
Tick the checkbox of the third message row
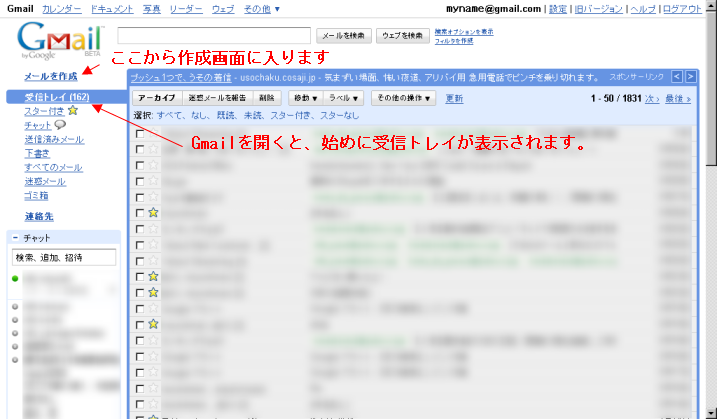coord(140,165)
